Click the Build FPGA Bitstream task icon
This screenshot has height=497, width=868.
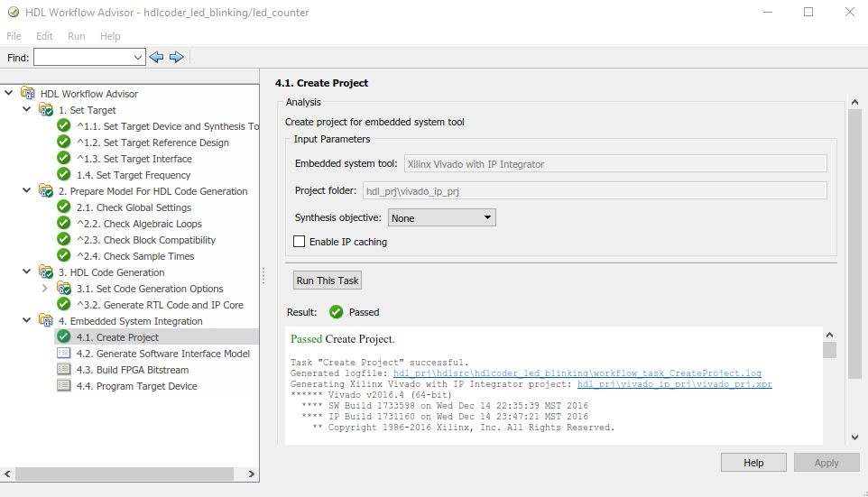64,370
